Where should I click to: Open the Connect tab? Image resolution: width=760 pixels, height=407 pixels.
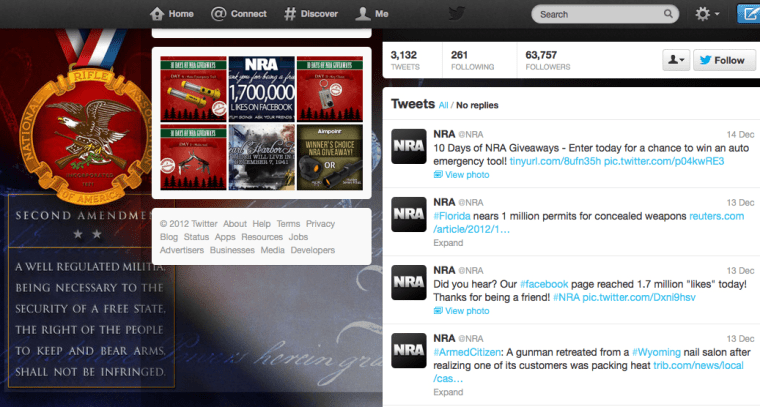(x=238, y=14)
